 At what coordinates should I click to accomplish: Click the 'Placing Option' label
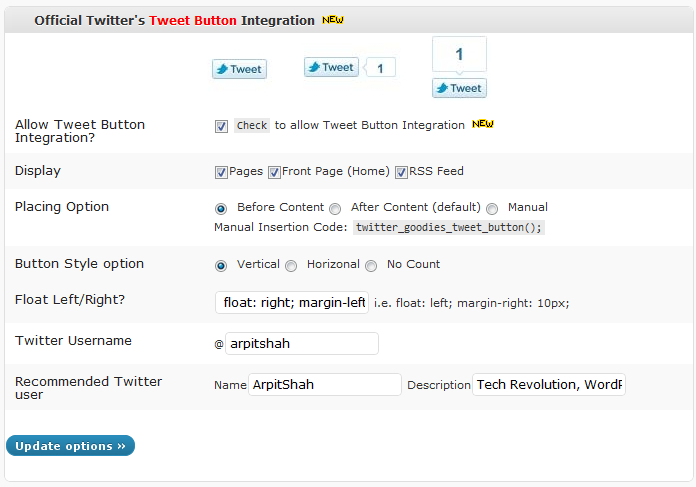pos(62,207)
